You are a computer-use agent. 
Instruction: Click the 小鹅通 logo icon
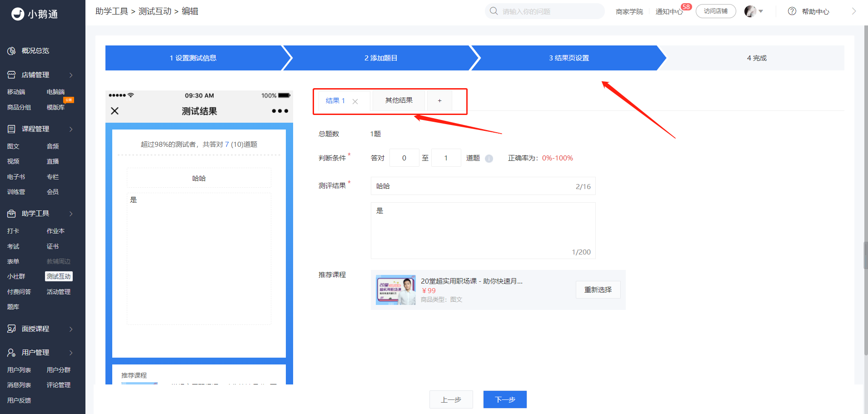coord(18,14)
